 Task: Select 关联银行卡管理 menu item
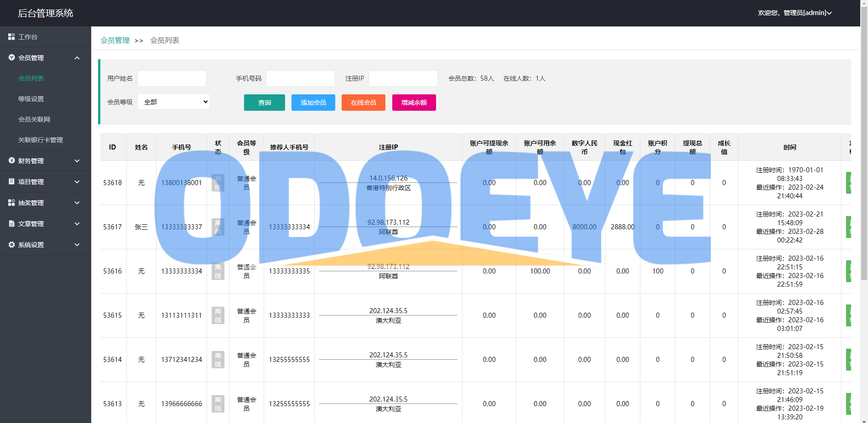(x=41, y=140)
